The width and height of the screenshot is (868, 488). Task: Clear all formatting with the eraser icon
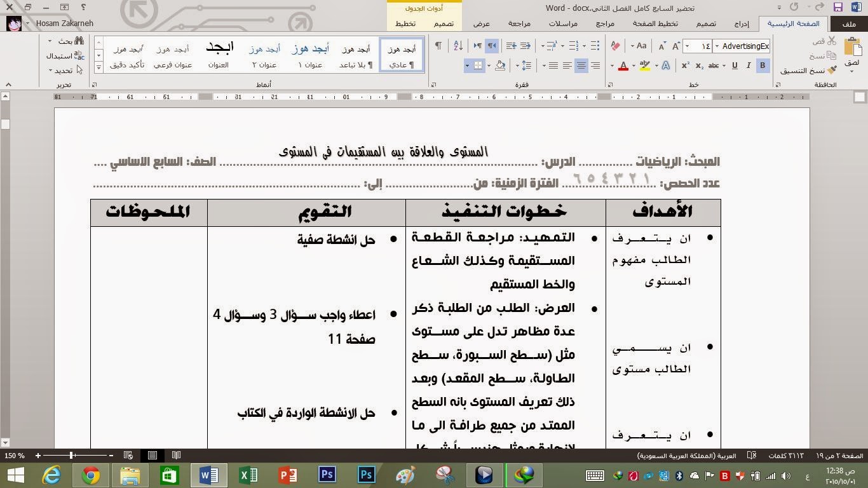(615, 46)
